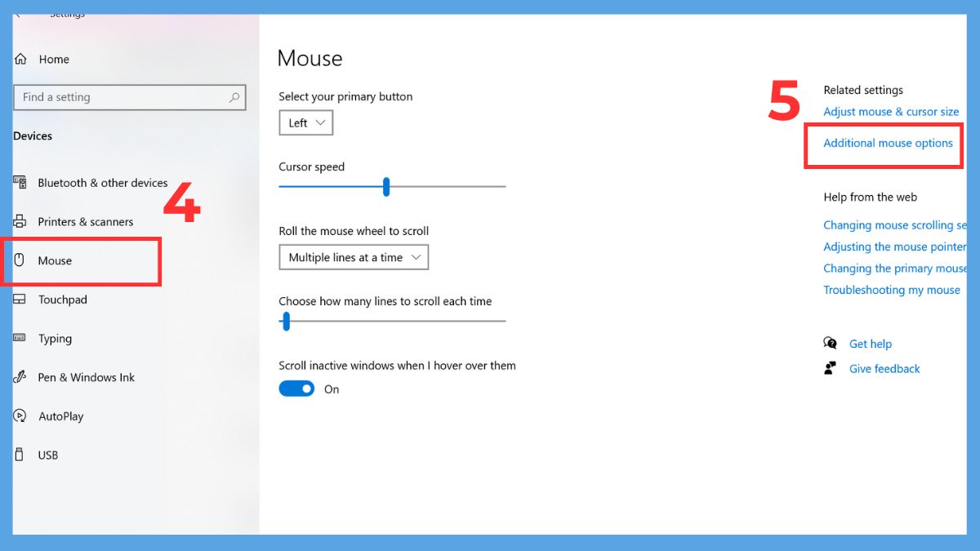Click the lines to scroll slider thumb
Viewport: 980px width, 551px height.
pyautogui.click(x=286, y=322)
